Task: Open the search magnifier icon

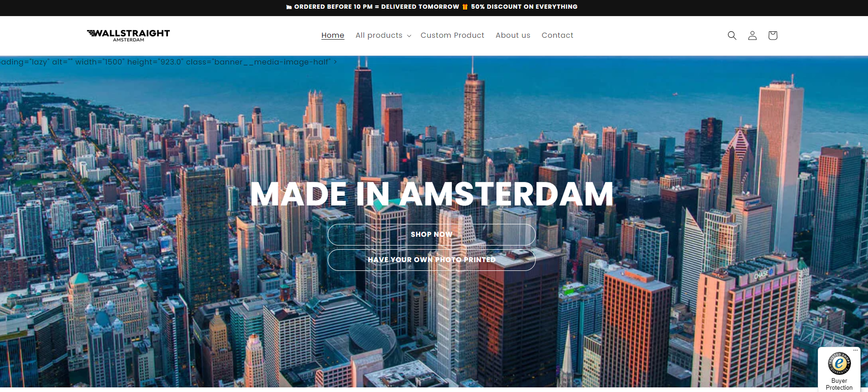Action: 732,35
